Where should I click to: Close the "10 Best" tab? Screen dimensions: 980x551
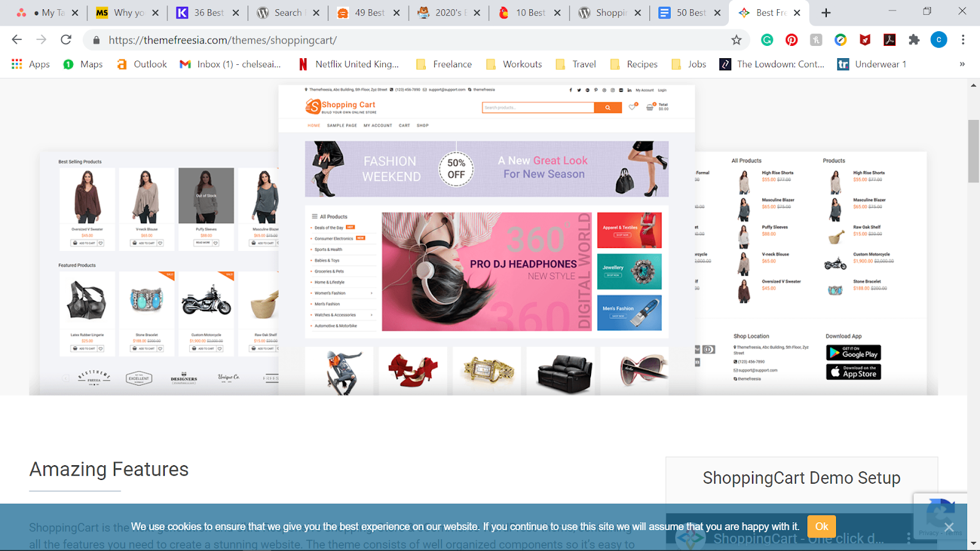[x=557, y=13]
